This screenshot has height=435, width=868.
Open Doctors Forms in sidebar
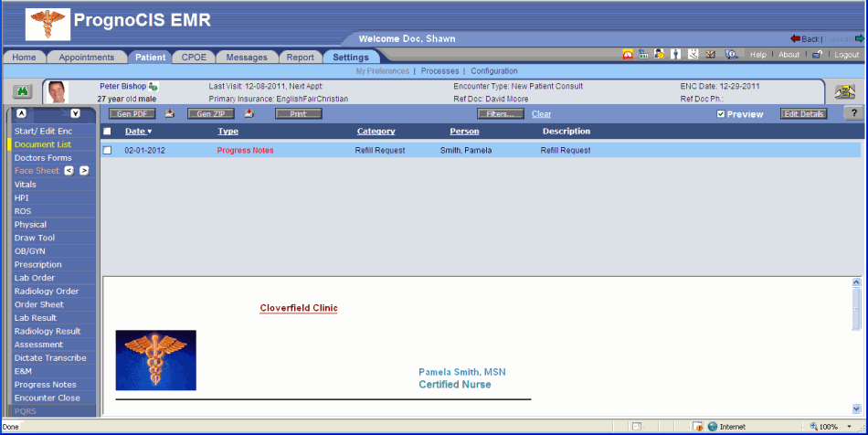pos(53,158)
